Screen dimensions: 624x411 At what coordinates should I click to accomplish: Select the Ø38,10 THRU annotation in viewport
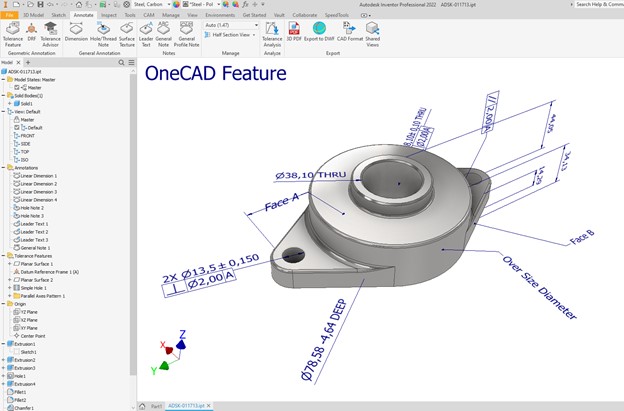310,175
